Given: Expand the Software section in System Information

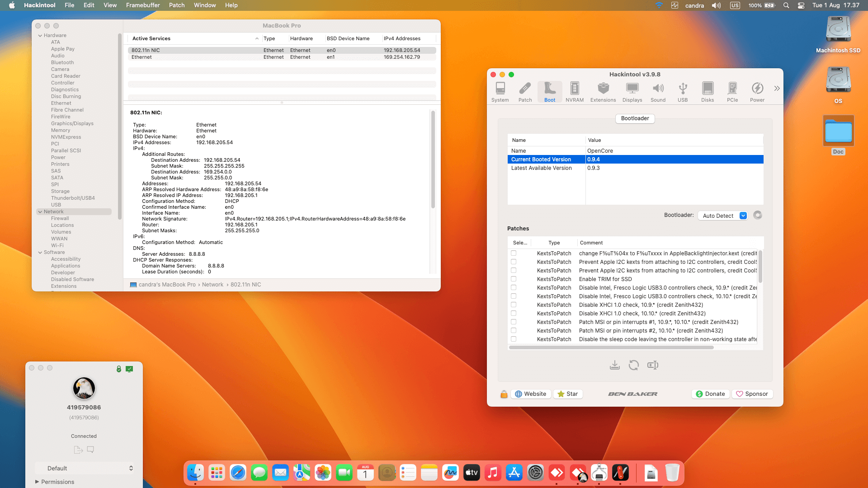Looking at the screenshot, I should pyautogui.click(x=40, y=252).
